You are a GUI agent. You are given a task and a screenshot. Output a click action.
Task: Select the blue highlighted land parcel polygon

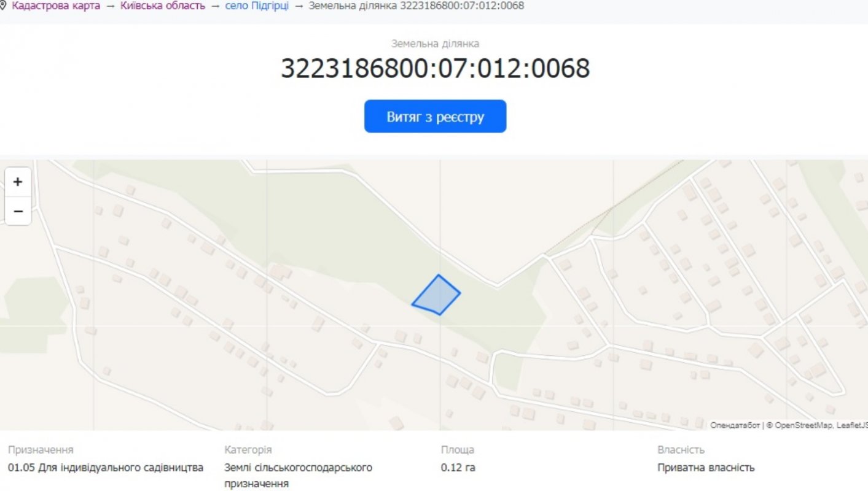[437, 296]
